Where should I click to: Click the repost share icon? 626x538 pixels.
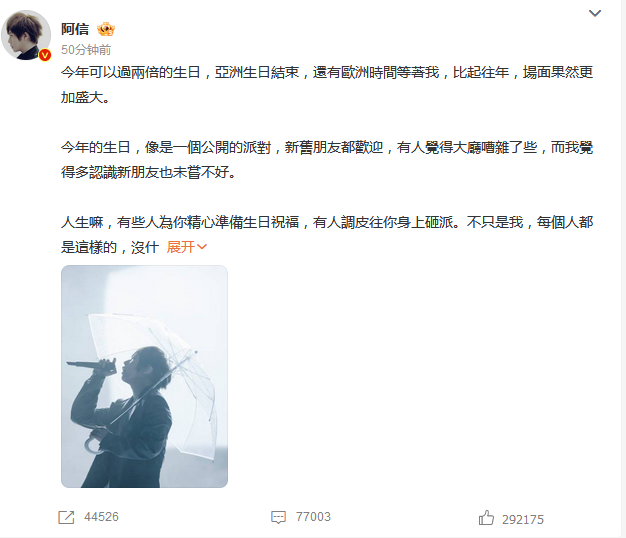(66, 517)
